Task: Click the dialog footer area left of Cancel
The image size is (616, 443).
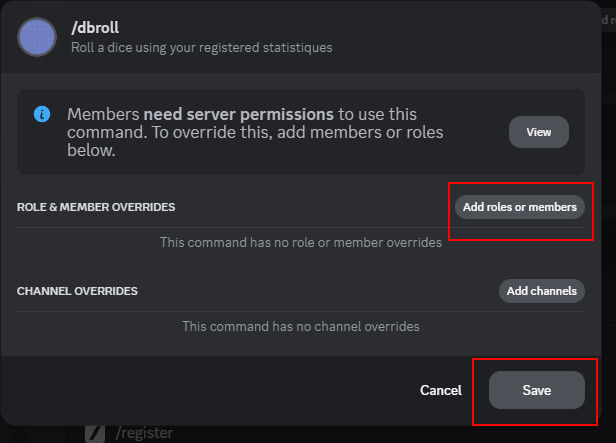Action: (200, 390)
